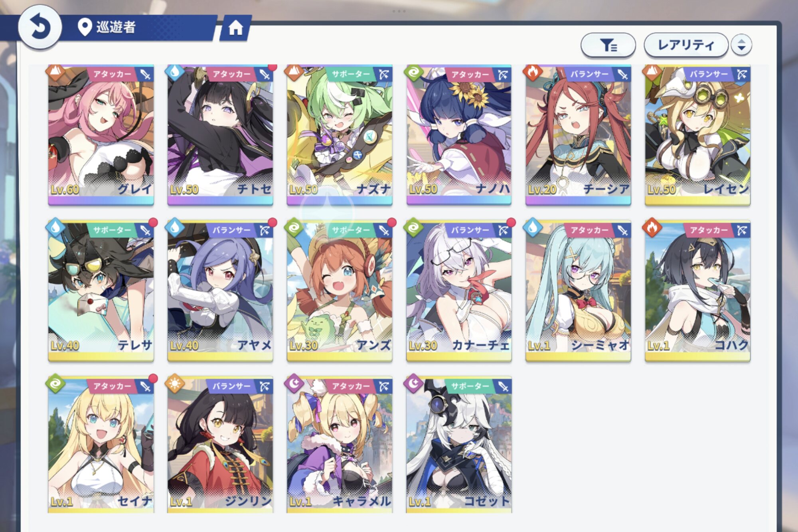Open the レイセン character card
798x532 pixels.
[x=697, y=135]
